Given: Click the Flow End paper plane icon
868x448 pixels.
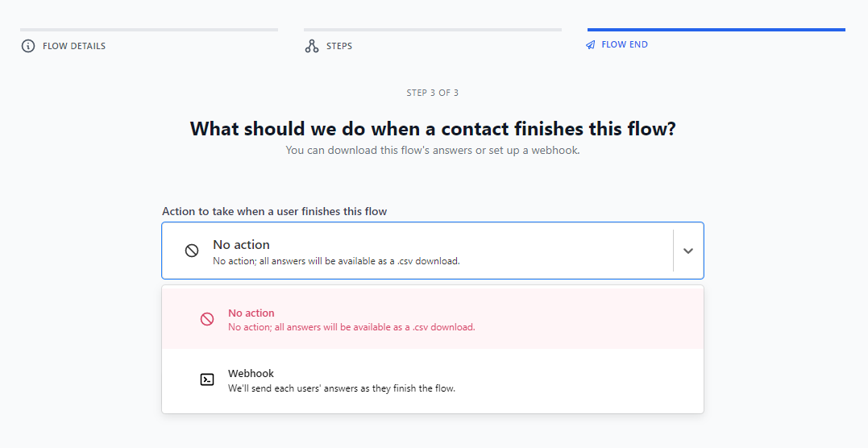Looking at the screenshot, I should 591,45.
